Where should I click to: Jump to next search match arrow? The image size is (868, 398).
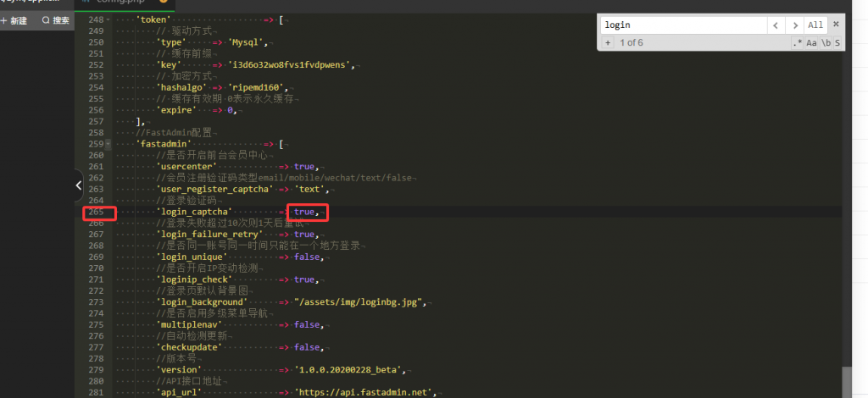pos(794,25)
